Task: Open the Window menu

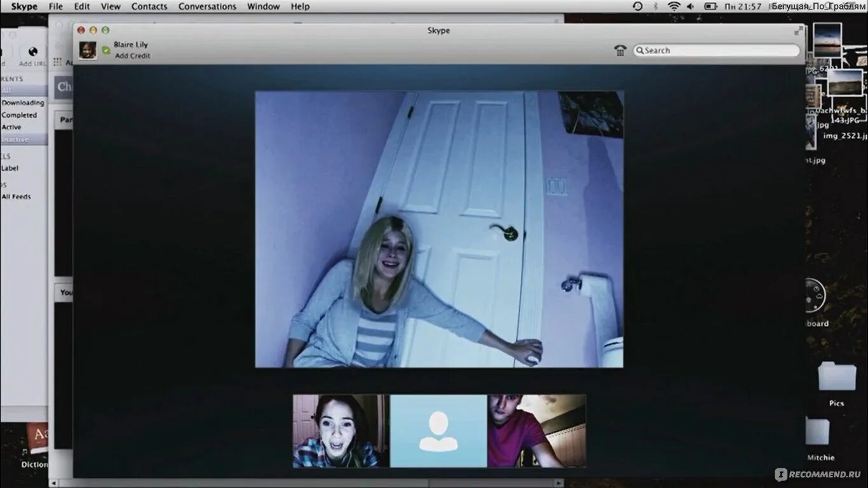Action: (x=263, y=6)
